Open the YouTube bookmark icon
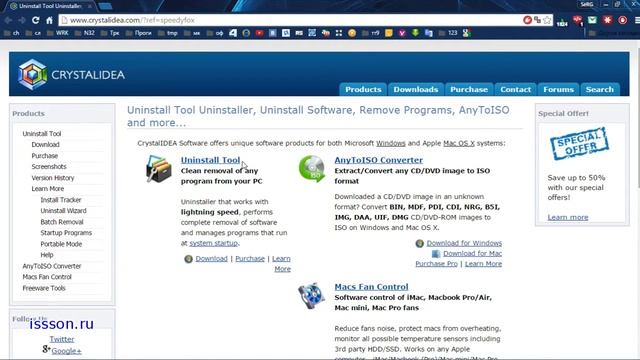640x360 pixels. pyautogui.click(x=260, y=33)
